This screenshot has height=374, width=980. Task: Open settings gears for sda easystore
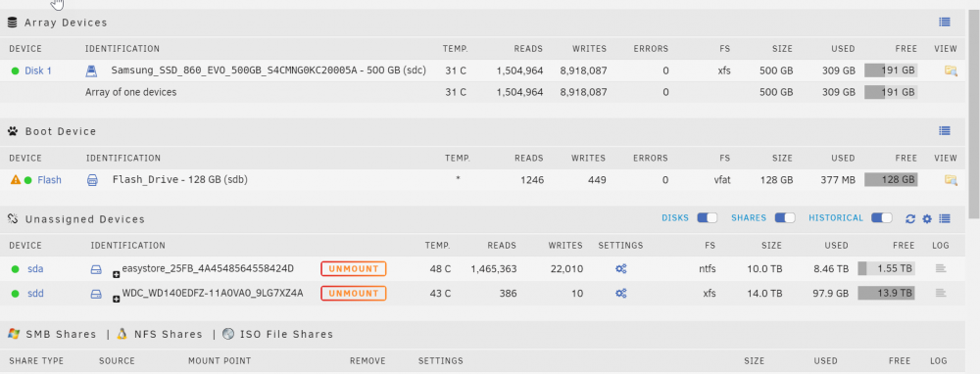click(x=620, y=269)
